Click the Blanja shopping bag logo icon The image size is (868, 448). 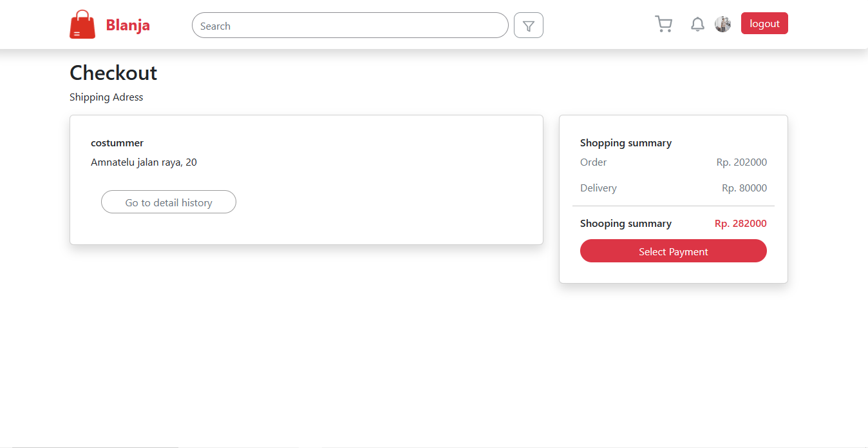click(82, 24)
